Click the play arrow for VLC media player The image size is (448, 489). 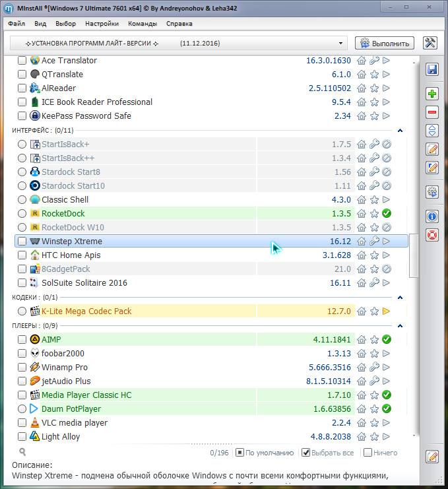pyautogui.click(x=386, y=422)
